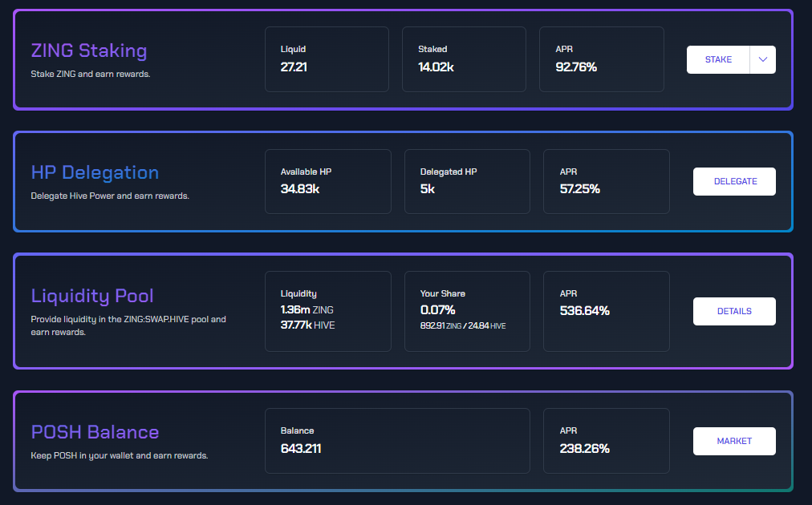Click the ZING:SWAP.HIVE pool description text
The width and height of the screenshot is (812, 505).
128,326
